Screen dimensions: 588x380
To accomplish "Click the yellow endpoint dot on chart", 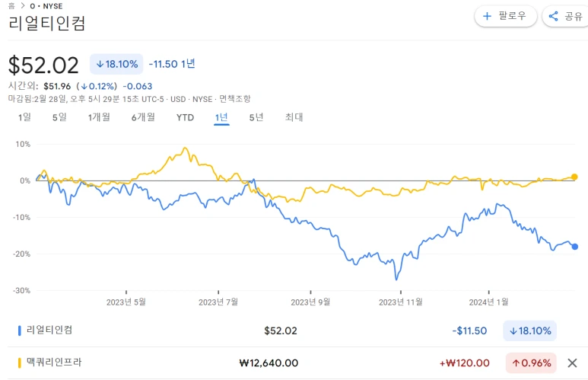I will click(x=574, y=177).
